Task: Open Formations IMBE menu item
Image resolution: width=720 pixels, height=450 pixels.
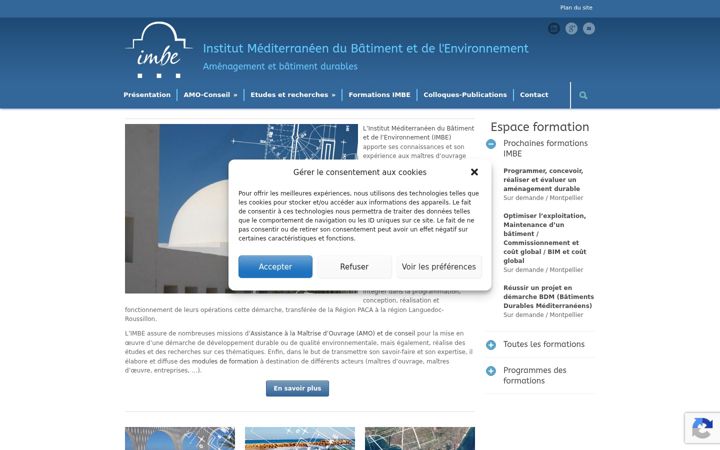Action: (379, 95)
